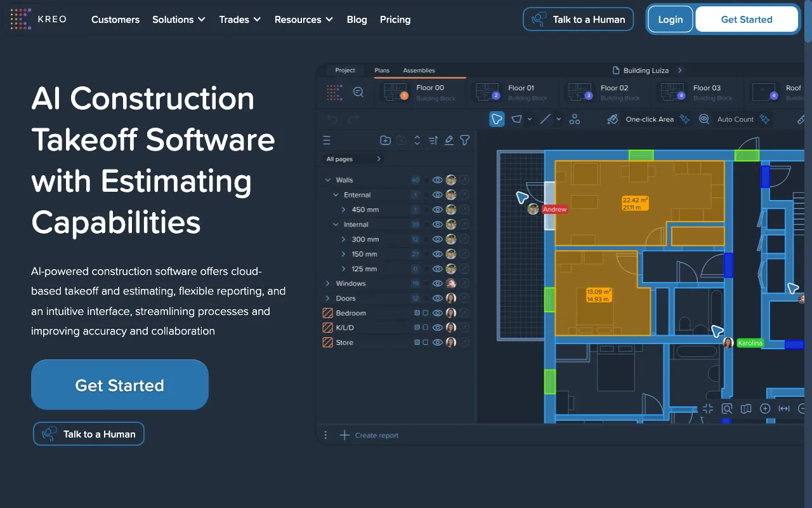
Task: Click the redo arrow
Action: pyautogui.click(x=353, y=119)
